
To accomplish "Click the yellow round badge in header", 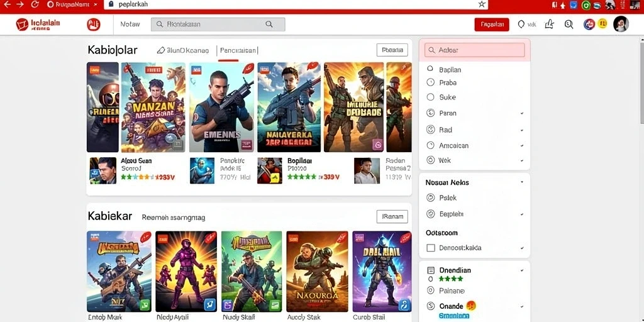I will pos(602,24).
